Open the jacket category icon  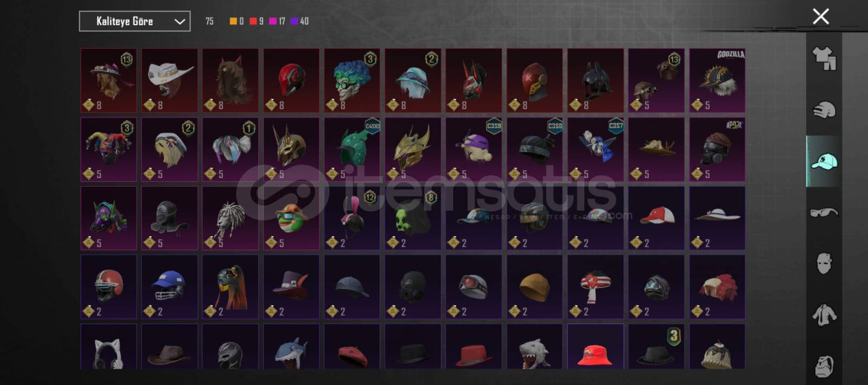(x=824, y=315)
